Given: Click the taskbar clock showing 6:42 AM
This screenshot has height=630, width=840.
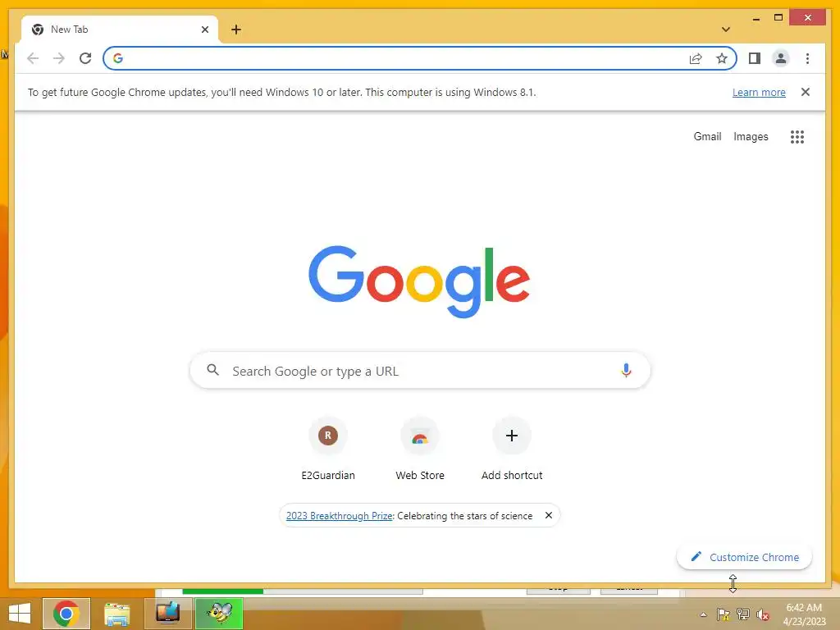Looking at the screenshot, I should point(804,614).
